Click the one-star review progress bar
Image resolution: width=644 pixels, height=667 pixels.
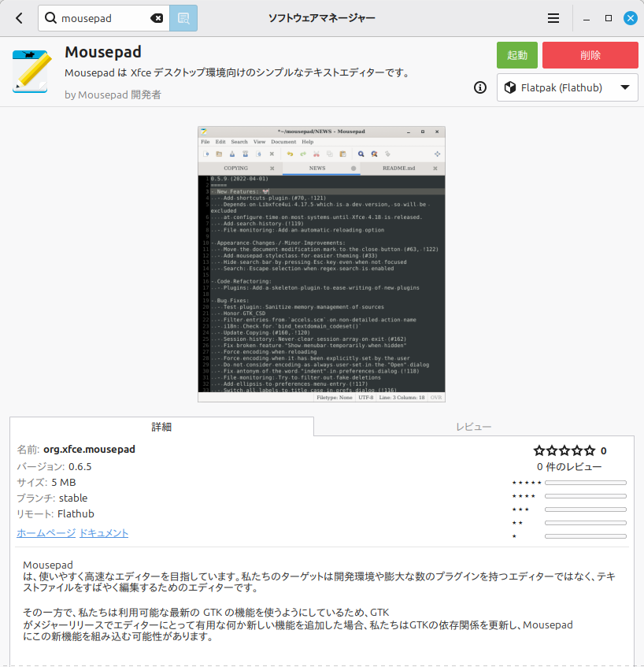click(x=585, y=536)
